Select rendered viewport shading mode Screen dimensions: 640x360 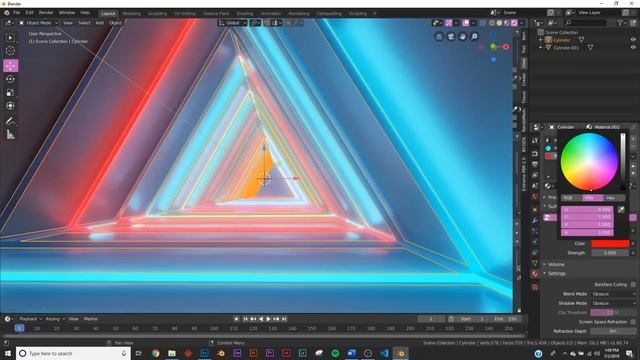tap(514, 23)
